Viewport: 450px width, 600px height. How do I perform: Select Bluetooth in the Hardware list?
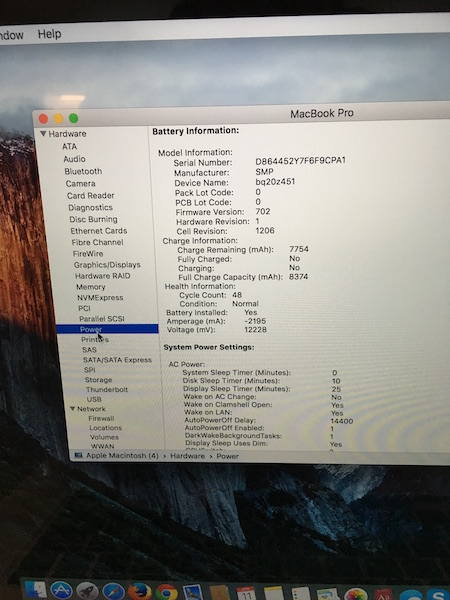[83, 171]
